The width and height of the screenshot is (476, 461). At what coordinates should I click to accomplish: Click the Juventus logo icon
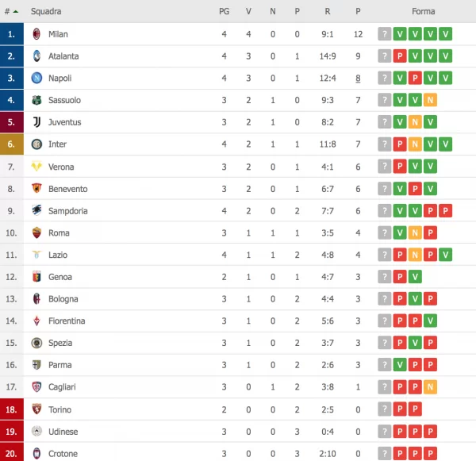36,122
